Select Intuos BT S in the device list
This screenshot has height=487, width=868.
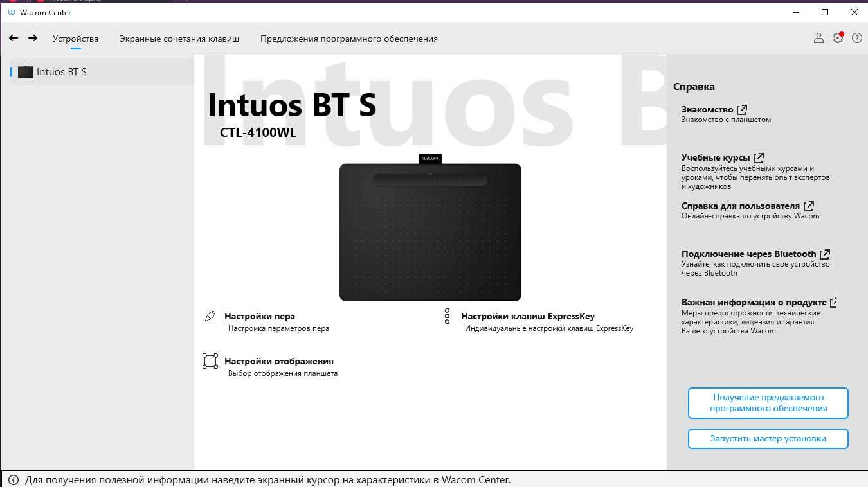pyautogui.click(x=102, y=72)
